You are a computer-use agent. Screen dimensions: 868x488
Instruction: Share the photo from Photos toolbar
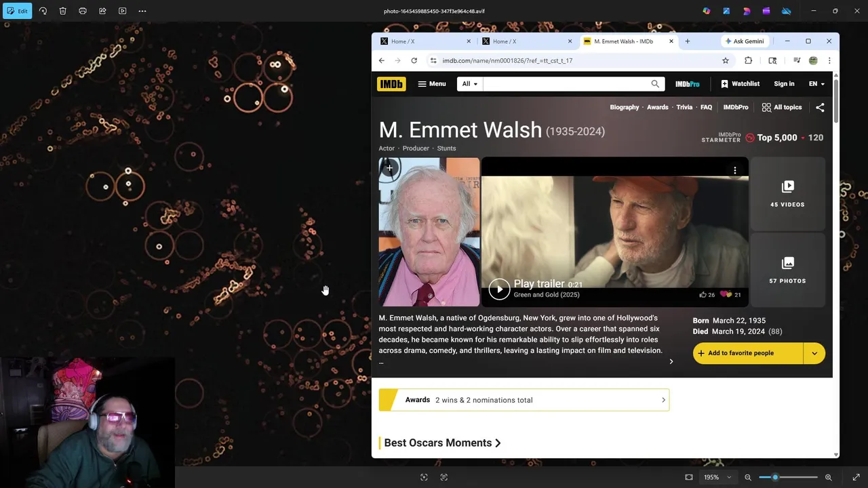click(x=102, y=11)
